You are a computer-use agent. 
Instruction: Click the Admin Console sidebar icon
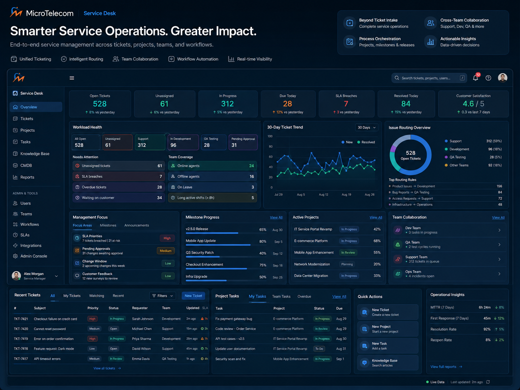[15, 256]
